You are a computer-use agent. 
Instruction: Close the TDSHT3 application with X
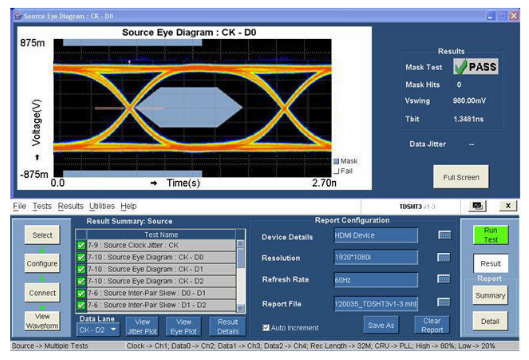point(508,205)
